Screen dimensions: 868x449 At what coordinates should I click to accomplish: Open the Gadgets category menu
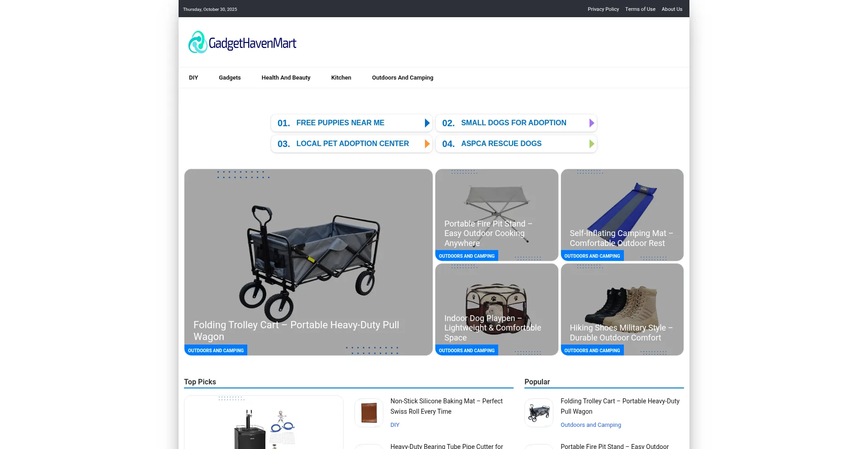[x=230, y=78]
